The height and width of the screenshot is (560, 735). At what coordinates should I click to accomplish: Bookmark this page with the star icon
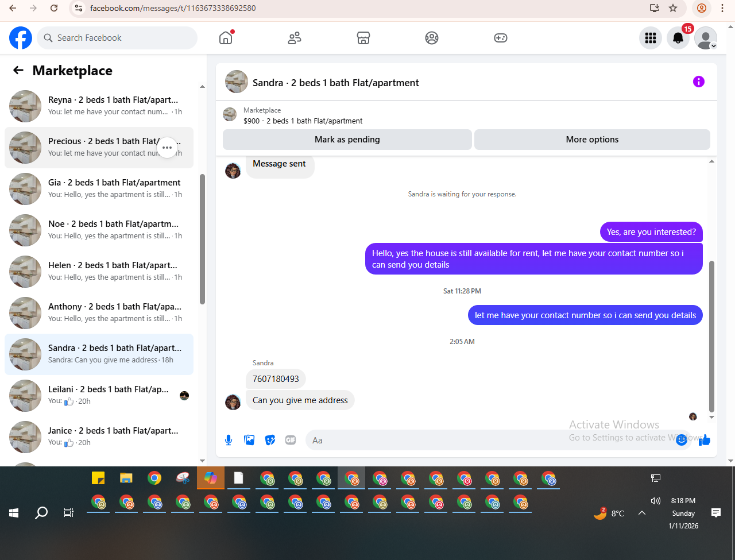pos(673,8)
